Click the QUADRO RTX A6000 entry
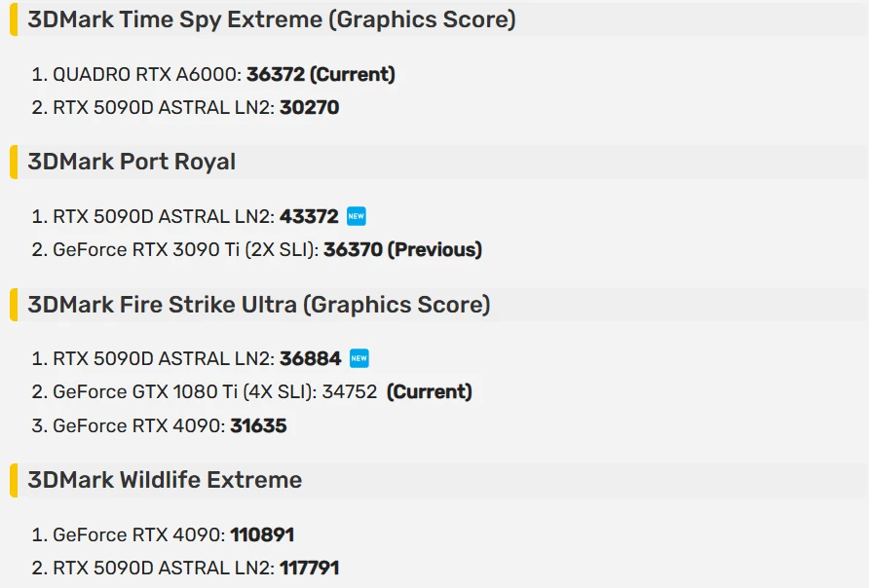 (212, 74)
